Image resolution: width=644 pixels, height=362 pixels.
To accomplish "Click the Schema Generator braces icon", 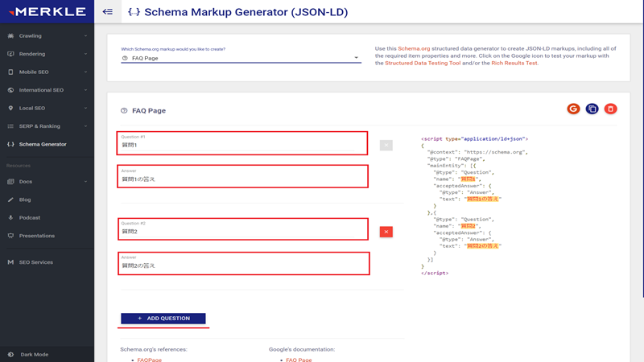I will pyautogui.click(x=10, y=144).
